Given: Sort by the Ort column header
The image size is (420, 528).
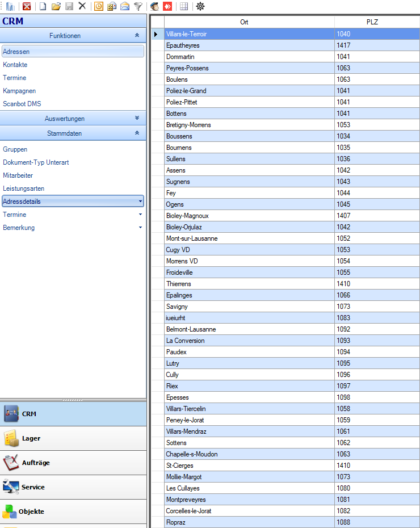Looking at the screenshot, I should (249, 22).
